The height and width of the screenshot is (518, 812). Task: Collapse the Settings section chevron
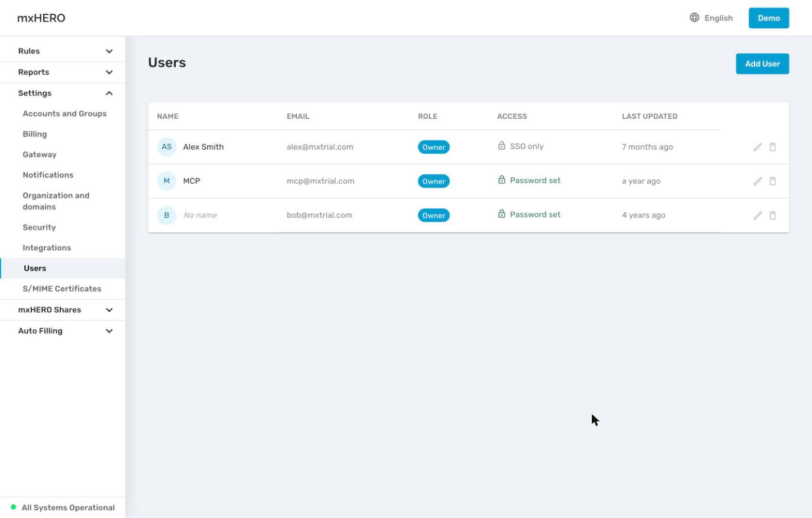click(109, 93)
